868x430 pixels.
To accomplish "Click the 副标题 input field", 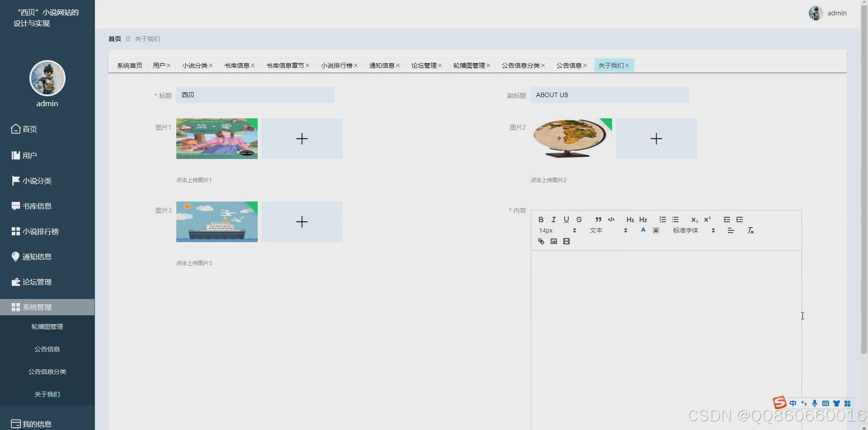I will pos(610,95).
